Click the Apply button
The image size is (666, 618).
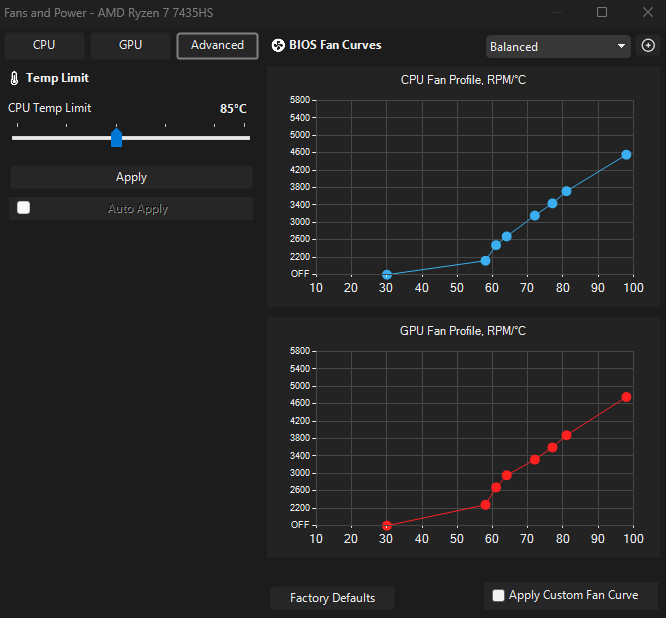131,177
